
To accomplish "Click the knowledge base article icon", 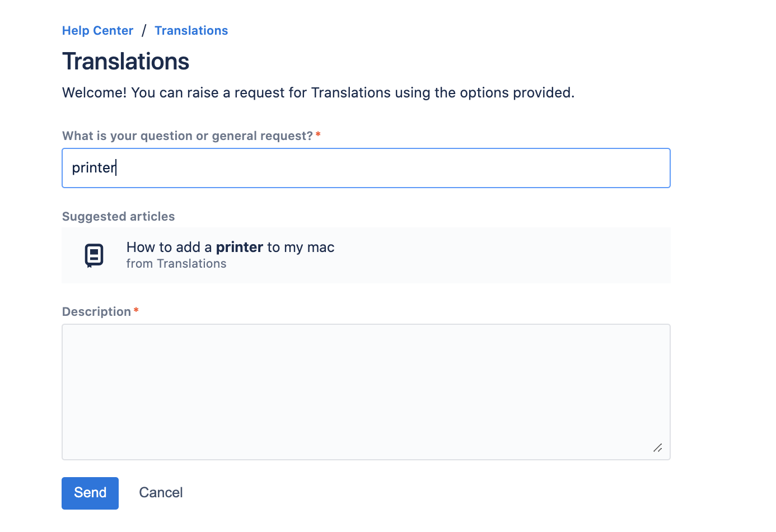I will 94,255.
